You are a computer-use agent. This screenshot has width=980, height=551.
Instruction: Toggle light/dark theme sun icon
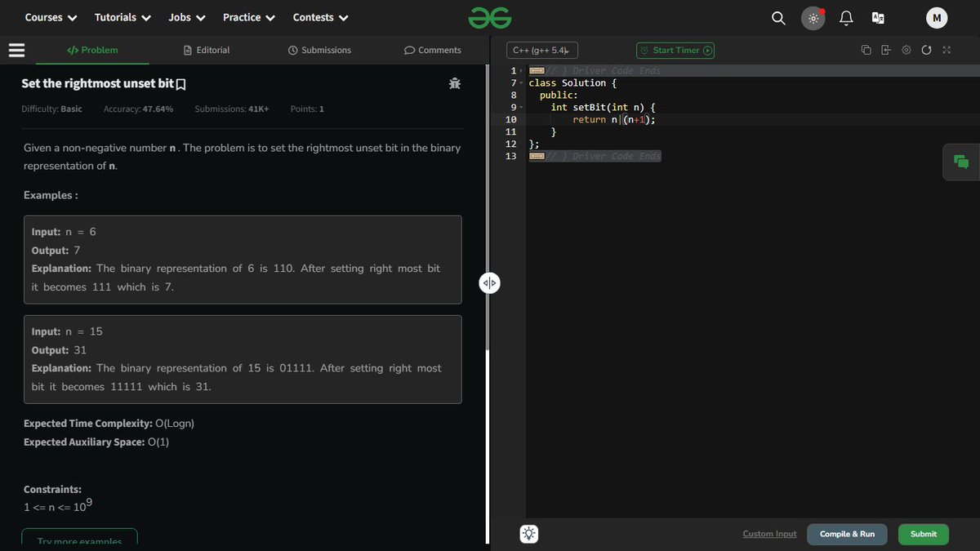click(x=813, y=18)
